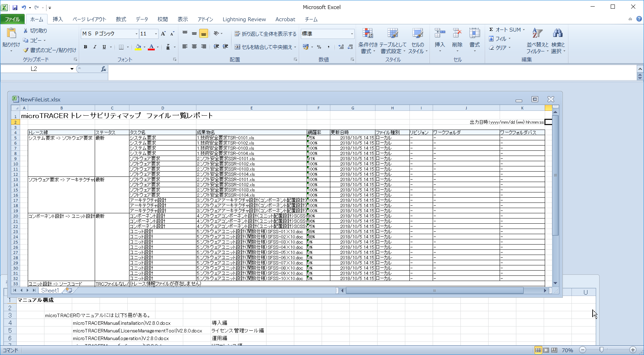
Task: Click the Undo icon
Action: coord(24,7)
